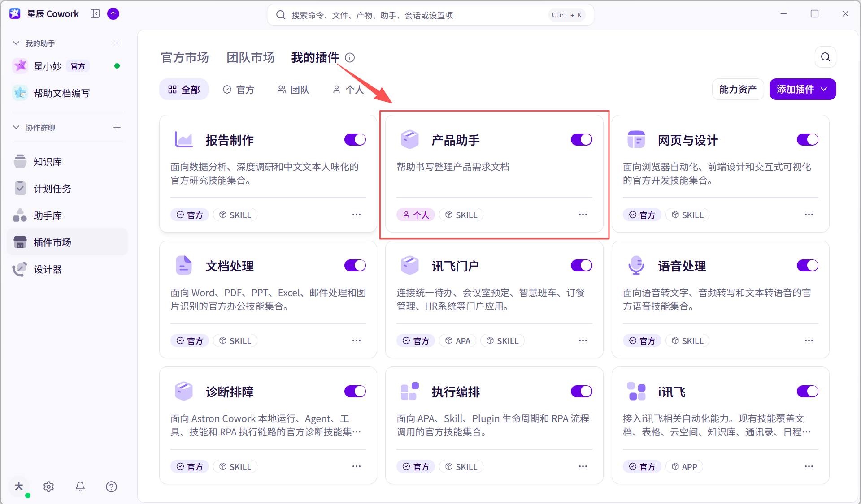Open the 设计器 sidebar item
This screenshot has width=861, height=504.
point(67,269)
